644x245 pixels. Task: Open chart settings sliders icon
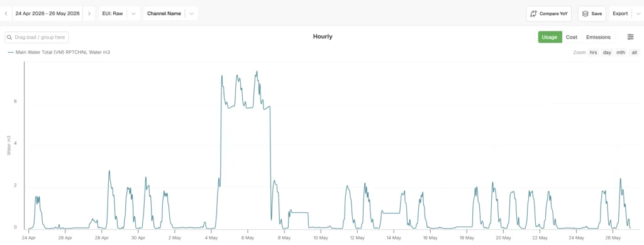pyautogui.click(x=630, y=37)
